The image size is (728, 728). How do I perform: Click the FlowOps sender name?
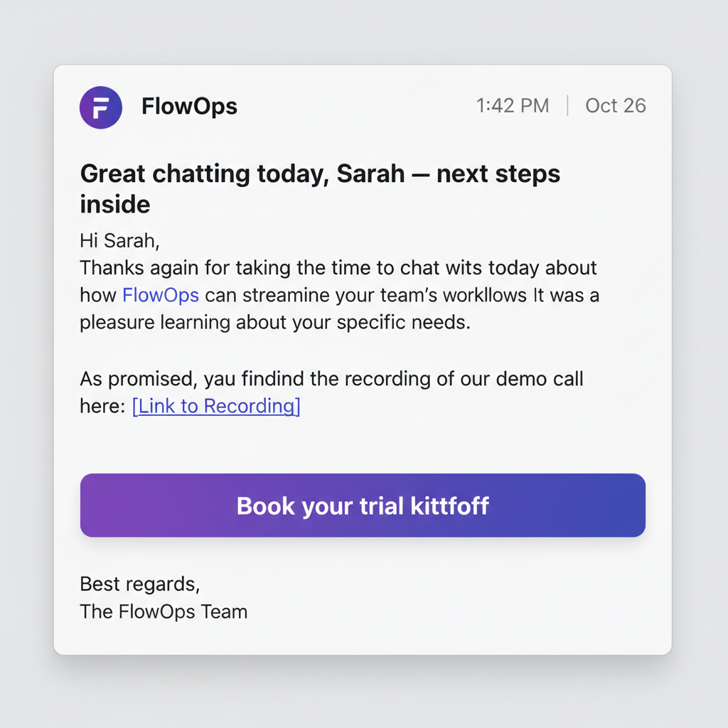pos(189,106)
